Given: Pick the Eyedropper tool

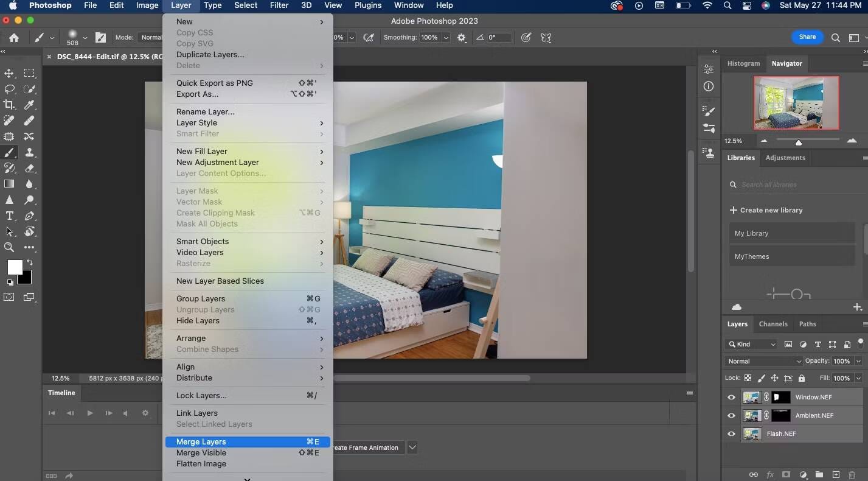Looking at the screenshot, I should [x=29, y=105].
